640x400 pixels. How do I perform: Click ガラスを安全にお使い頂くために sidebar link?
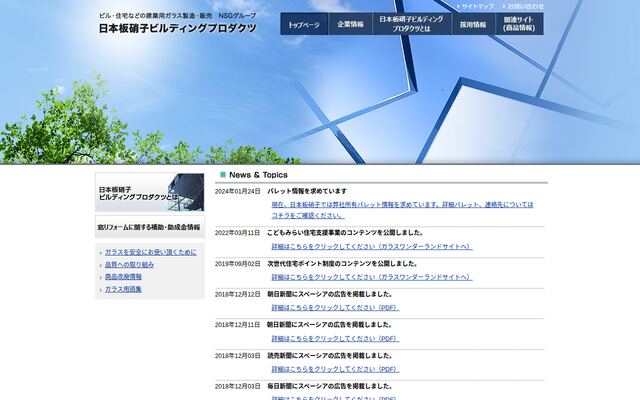point(151,252)
